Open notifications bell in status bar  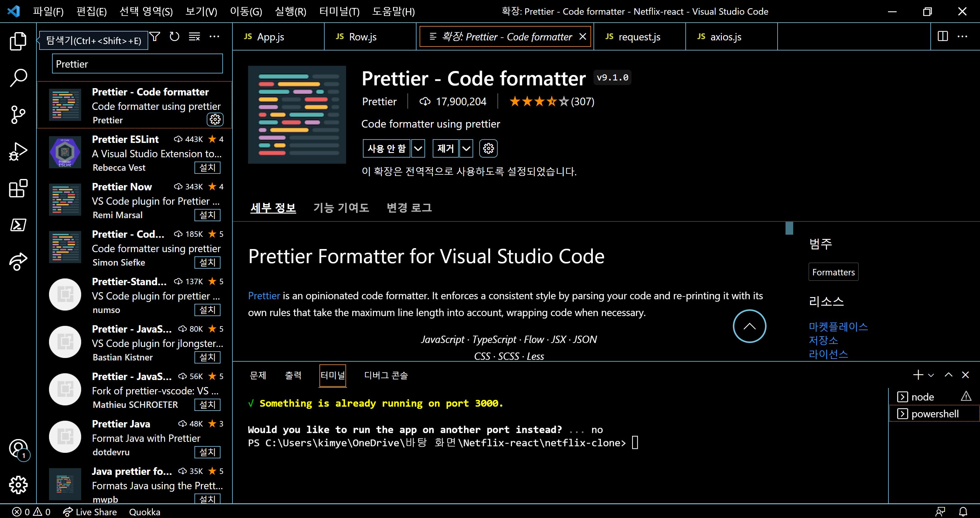tap(963, 512)
